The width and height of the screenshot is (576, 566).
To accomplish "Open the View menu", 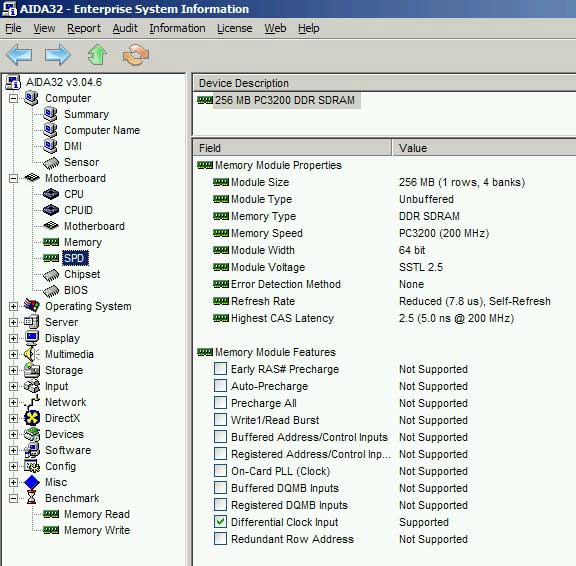I will (x=44, y=28).
